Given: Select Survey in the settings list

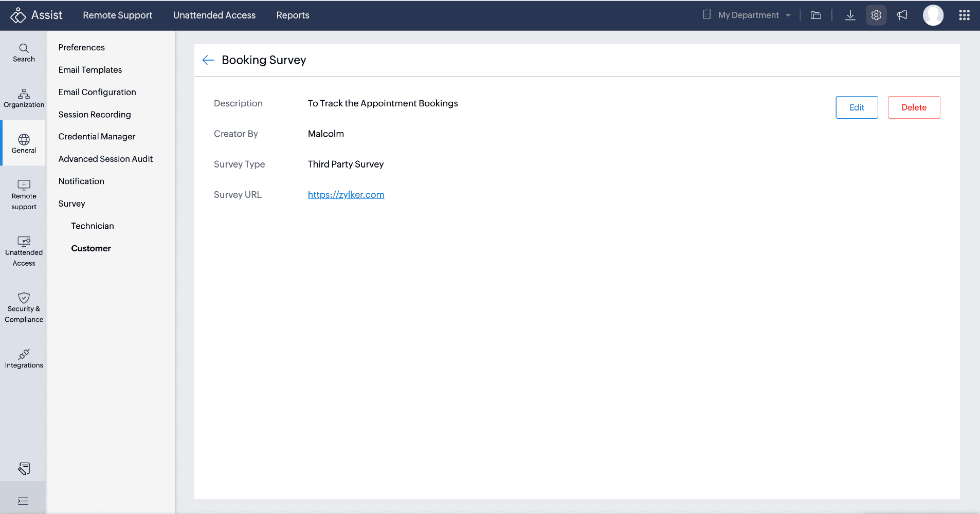Looking at the screenshot, I should (72, 204).
